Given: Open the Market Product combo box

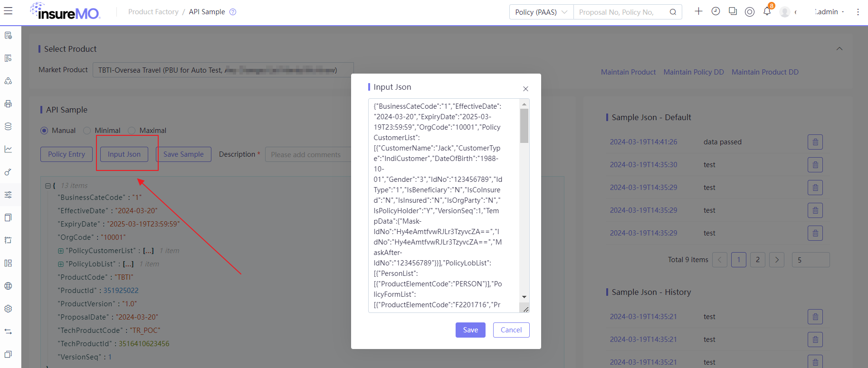Looking at the screenshot, I should point(223,70).
